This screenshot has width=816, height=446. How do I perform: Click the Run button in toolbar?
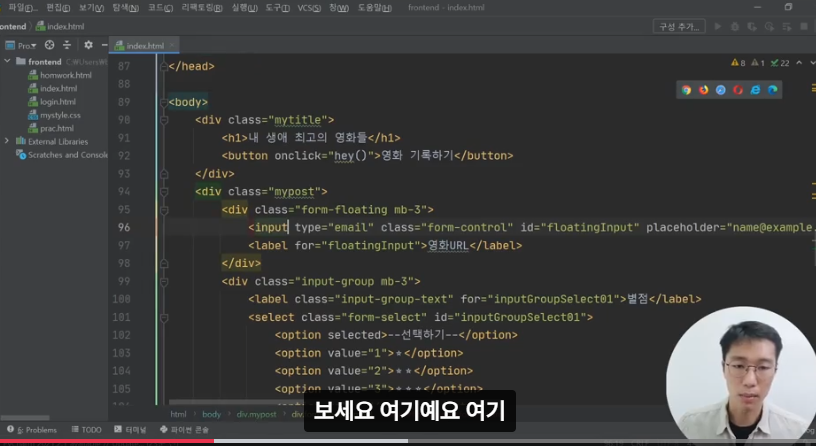click(718, 26)
